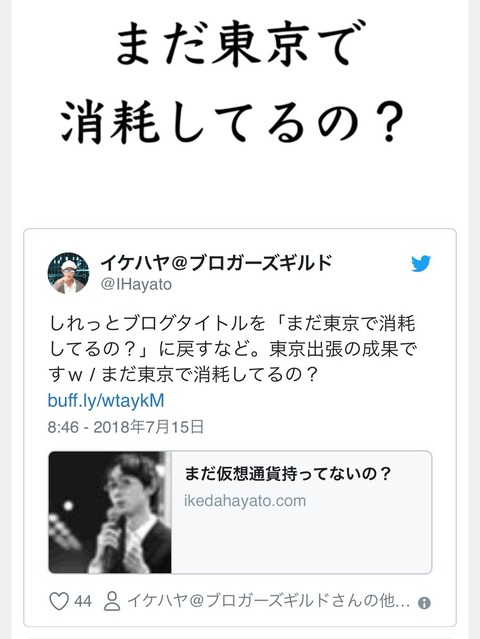Like the tweet with heart icon
480x639 pixels.
[59, 601]
